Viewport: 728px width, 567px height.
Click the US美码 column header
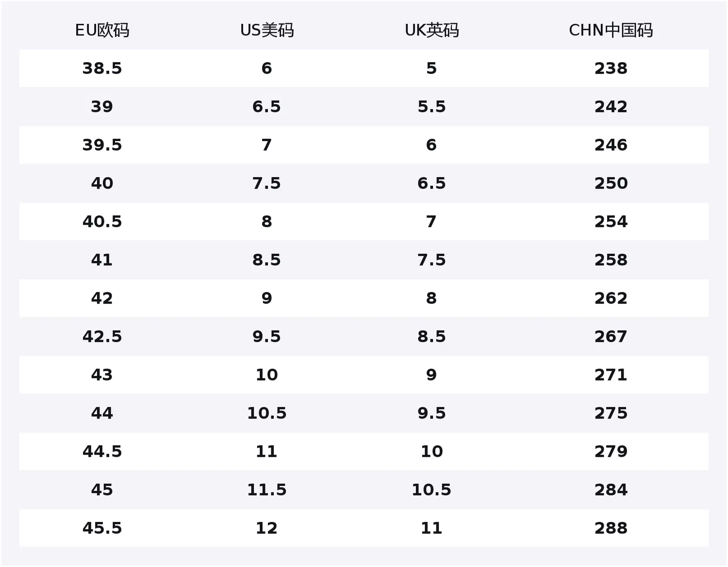click(267, 31)
